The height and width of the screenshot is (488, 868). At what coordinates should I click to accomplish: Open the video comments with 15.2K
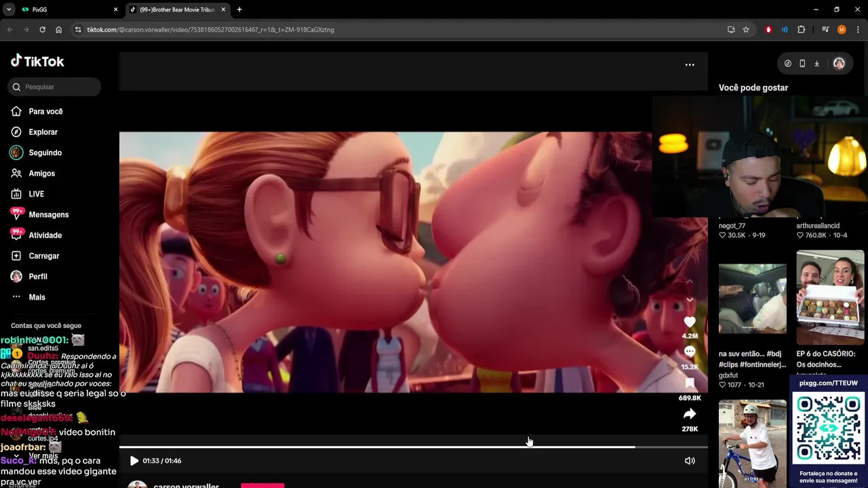coord(690,352)
